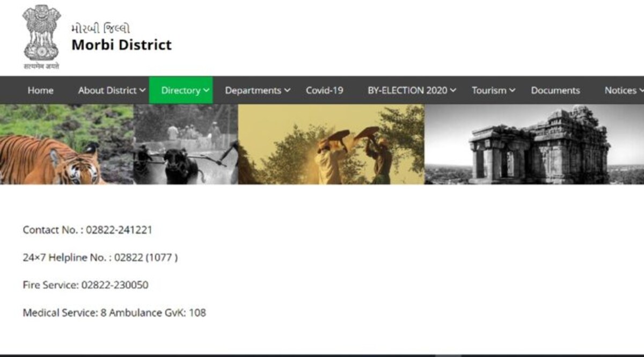Click the stone temple banner image

tap(534, 144)
